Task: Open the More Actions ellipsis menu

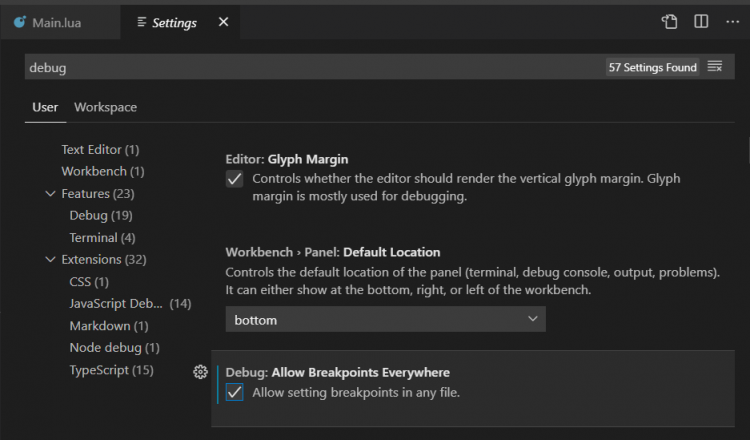Action: click(731, 21)
